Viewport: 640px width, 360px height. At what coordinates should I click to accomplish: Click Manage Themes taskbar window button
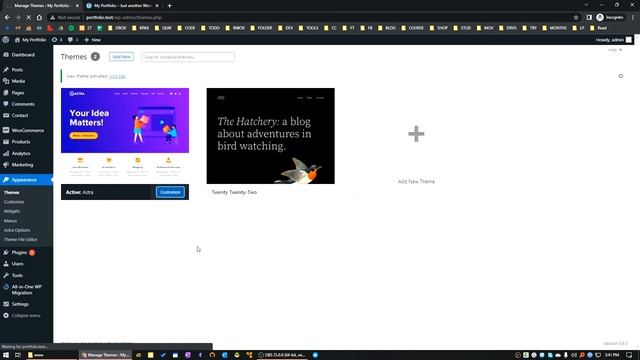[105, 355]
